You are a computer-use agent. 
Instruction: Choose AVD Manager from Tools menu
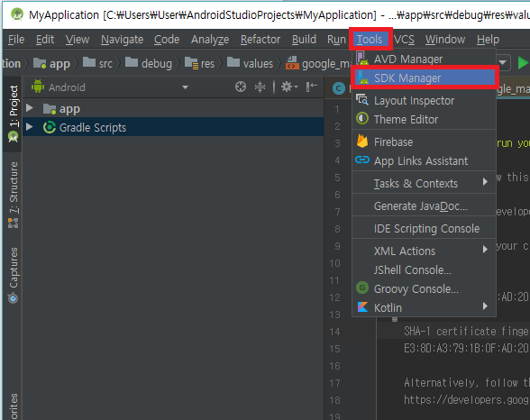click(x=424, y=59)
